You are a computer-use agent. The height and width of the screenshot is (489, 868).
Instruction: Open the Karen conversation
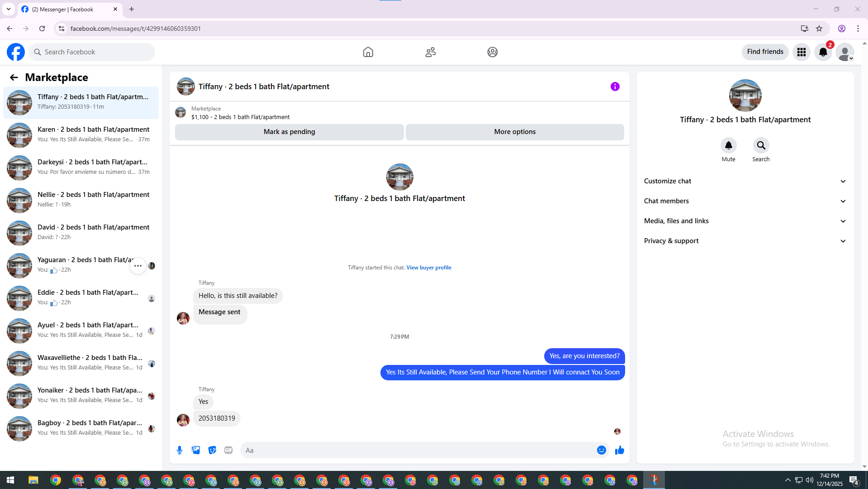tap(81, 135)
